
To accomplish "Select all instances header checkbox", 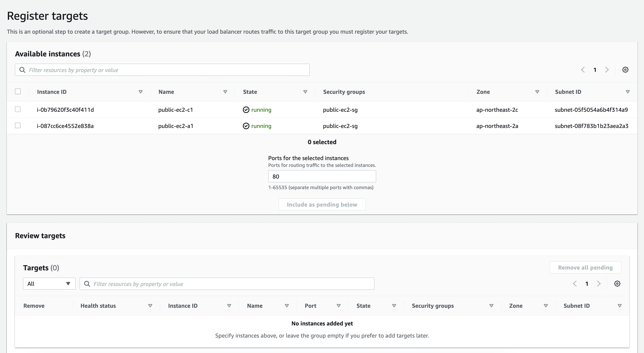I will tap(18, 92).
